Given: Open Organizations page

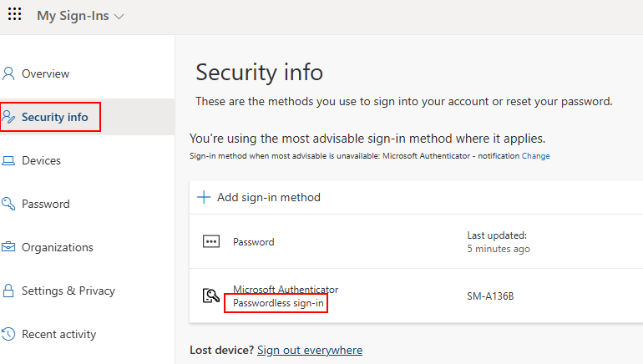Looking at the screenshot, I should tap(58, 248).
